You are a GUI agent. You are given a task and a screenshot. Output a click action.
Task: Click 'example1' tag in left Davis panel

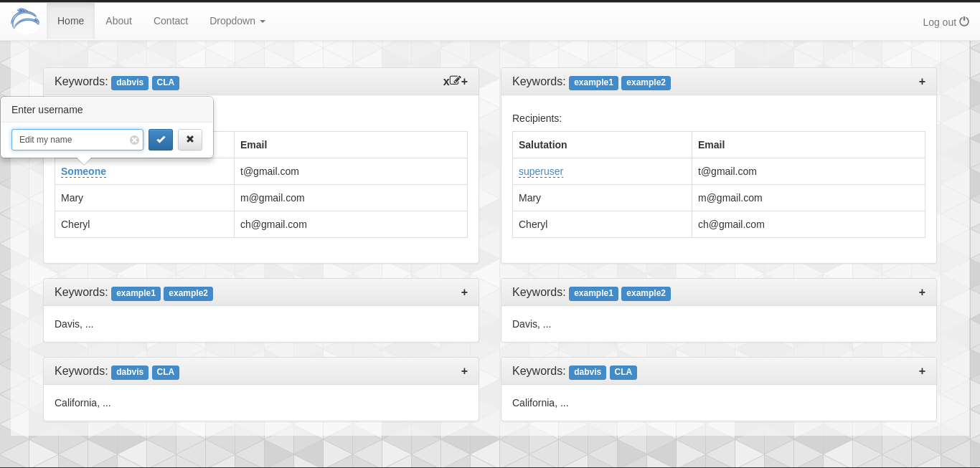(136, 293)
